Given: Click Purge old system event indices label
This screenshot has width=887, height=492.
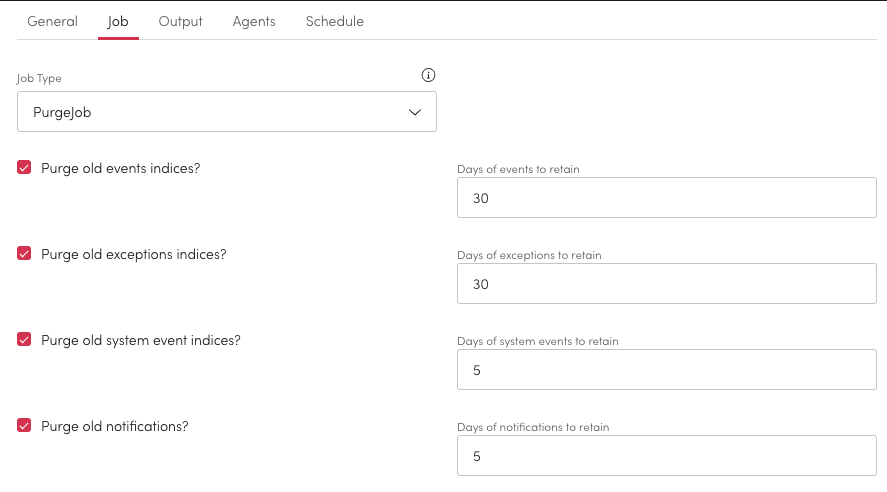Looking at the screenshot, I should [141, 340].
